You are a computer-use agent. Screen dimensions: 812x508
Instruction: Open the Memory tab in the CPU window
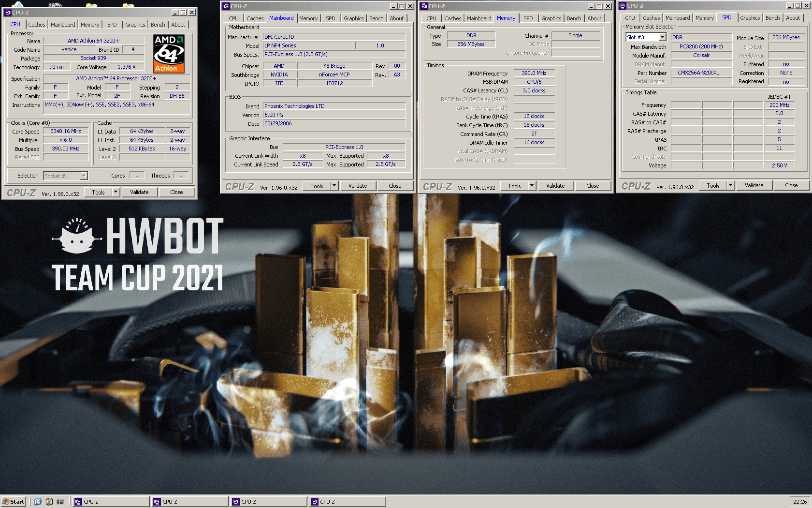[90, 25]
